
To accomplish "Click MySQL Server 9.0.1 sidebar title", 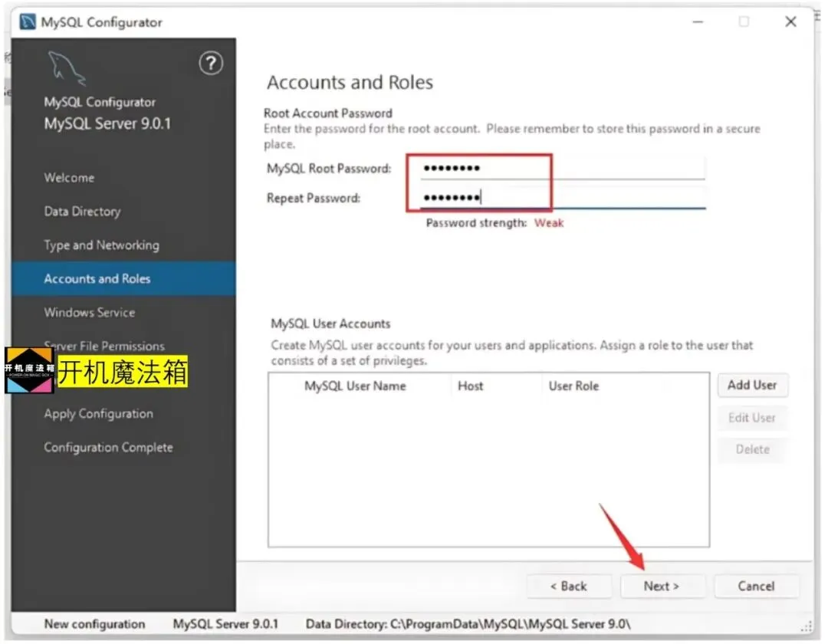I will tap(108, 124).
